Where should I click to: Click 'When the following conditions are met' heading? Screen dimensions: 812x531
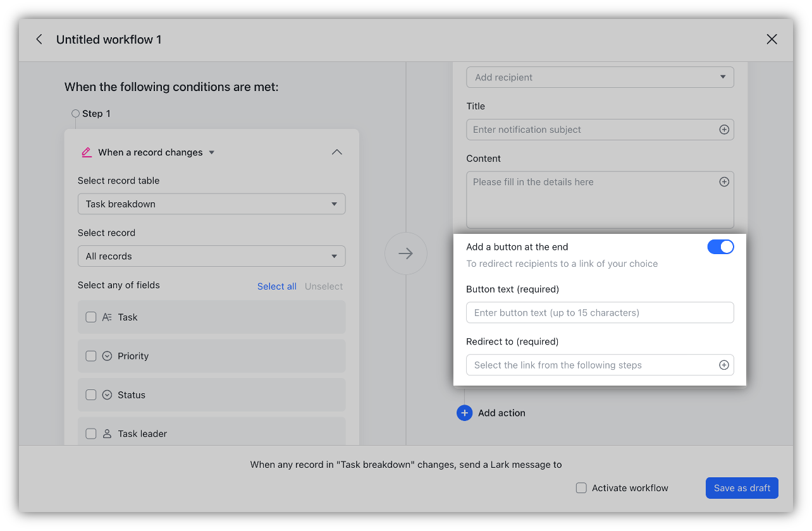click(x=171, y=87)
